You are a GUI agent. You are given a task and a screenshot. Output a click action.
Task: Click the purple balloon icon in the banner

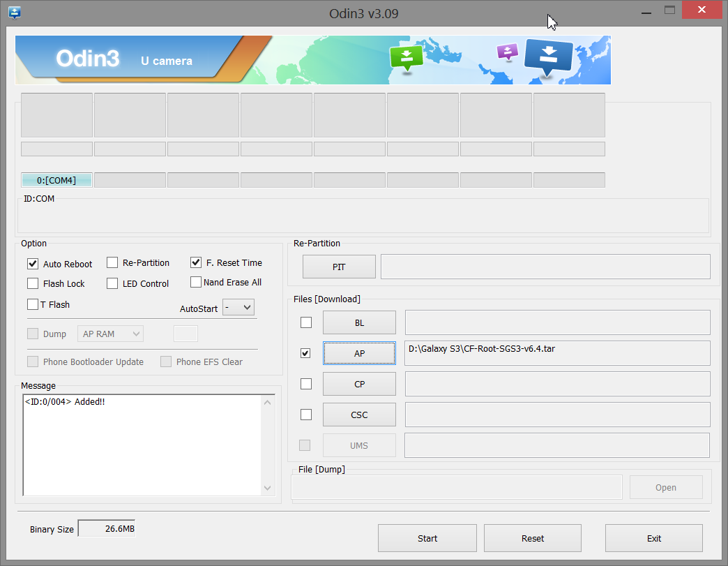coord(507,52)
